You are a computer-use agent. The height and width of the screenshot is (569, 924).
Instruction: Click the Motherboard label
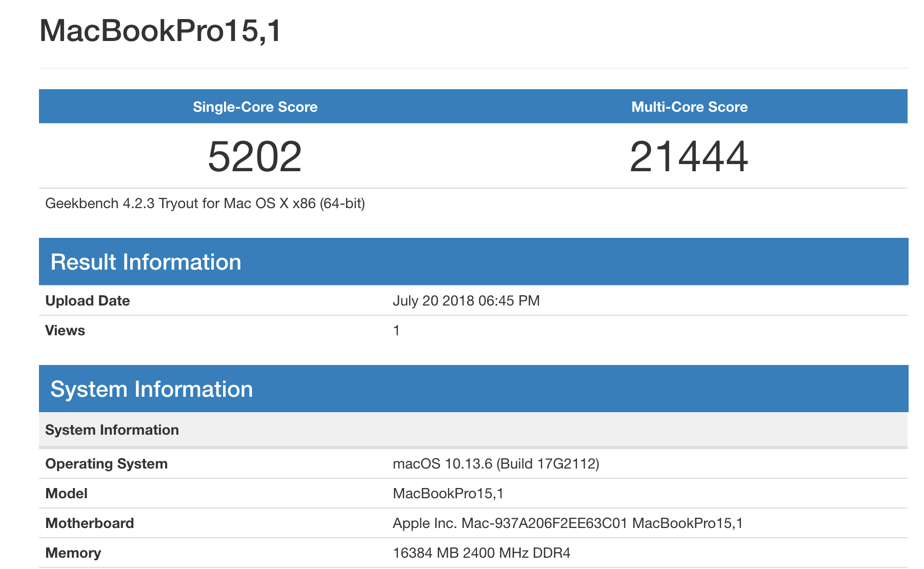coord(90,523)
